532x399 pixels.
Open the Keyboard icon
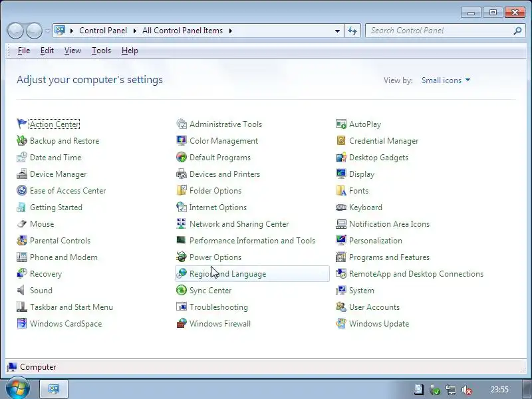[341, 207]
